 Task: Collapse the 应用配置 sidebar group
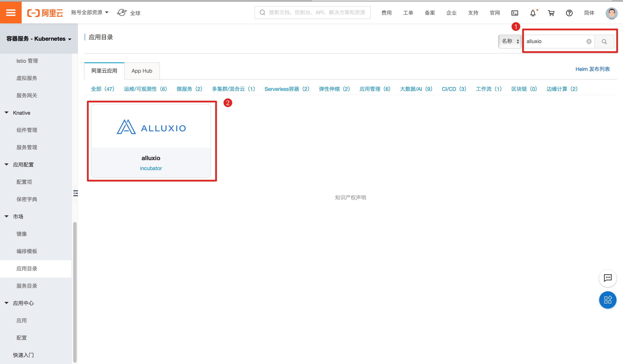coord(6,164)
